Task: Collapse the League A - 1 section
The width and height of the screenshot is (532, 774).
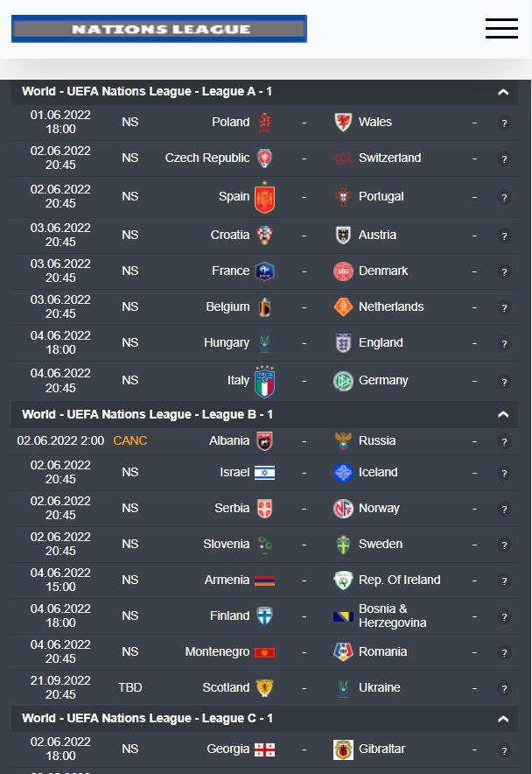Action: tap(503, 92)
